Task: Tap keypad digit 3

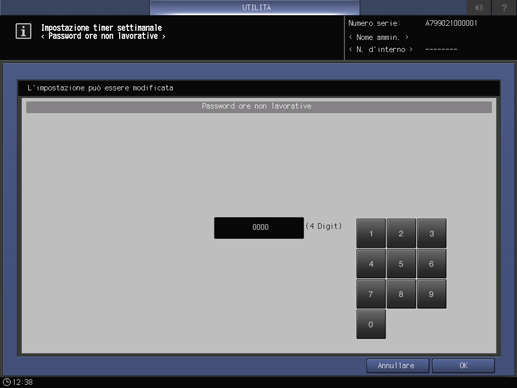Action: tap(431, 233)
